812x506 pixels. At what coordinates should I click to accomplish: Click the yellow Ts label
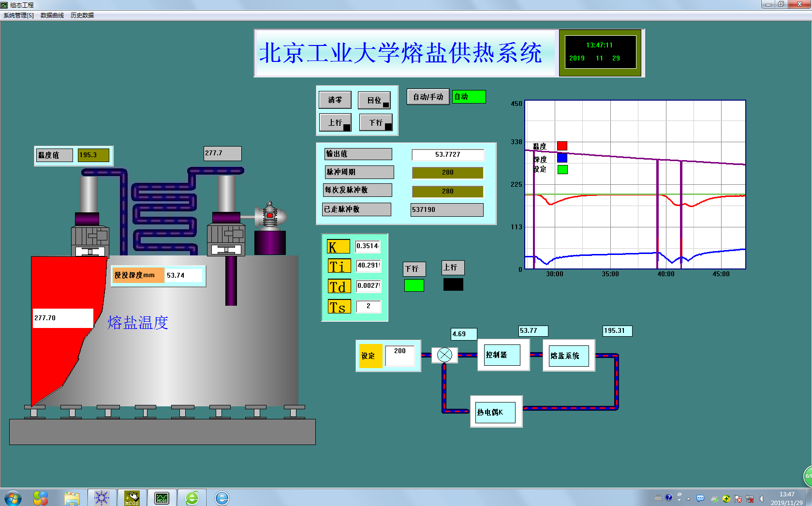pos(339,307)
